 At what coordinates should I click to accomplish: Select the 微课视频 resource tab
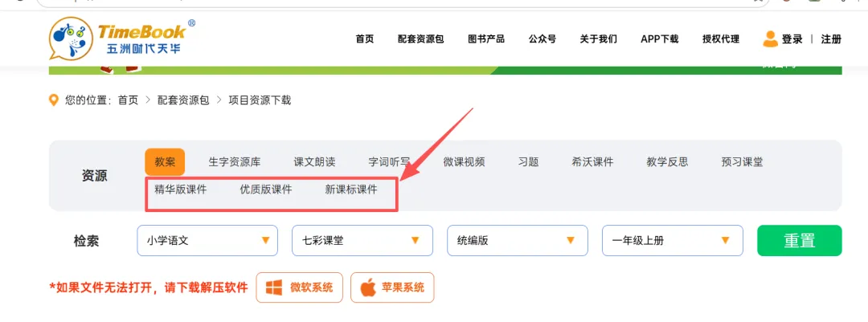(x=464, y=162)
